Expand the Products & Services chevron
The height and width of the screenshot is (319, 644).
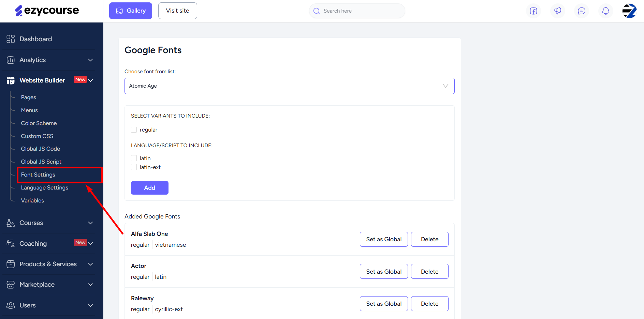(x=90, y=264)
